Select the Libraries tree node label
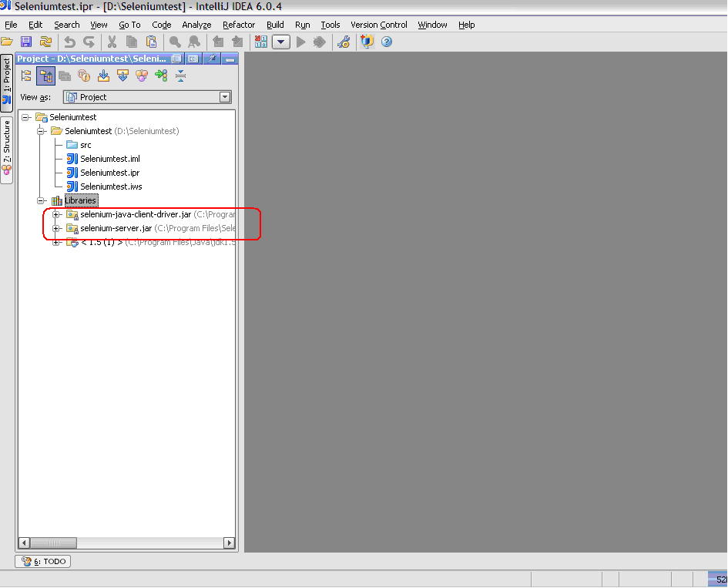 81,200
